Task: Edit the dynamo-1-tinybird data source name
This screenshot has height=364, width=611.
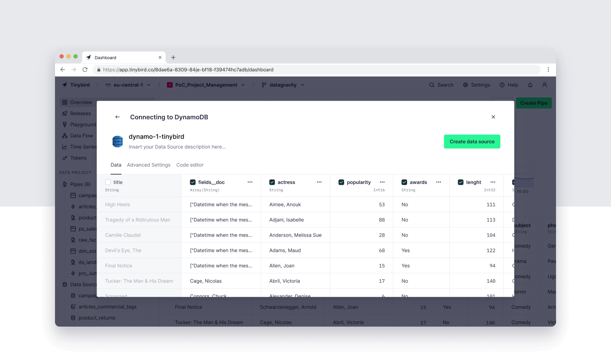Action: click(157, 137)
